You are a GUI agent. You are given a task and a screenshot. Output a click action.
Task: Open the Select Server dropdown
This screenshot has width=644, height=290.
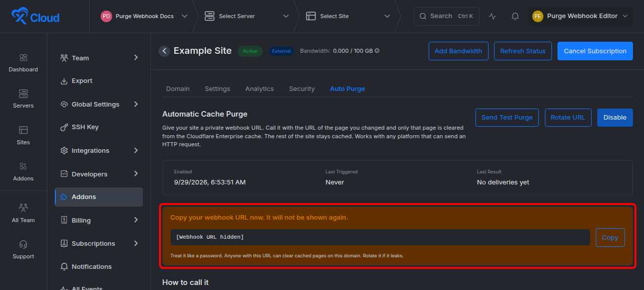pyautogui.click(x=247, y=16)
